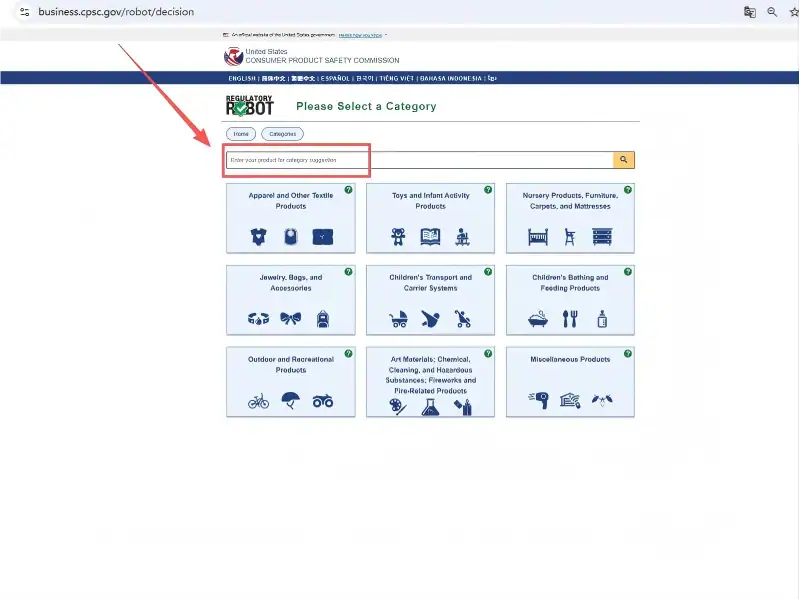Click the bicycle icon in Outdoor card

click(x=259, y=401)
